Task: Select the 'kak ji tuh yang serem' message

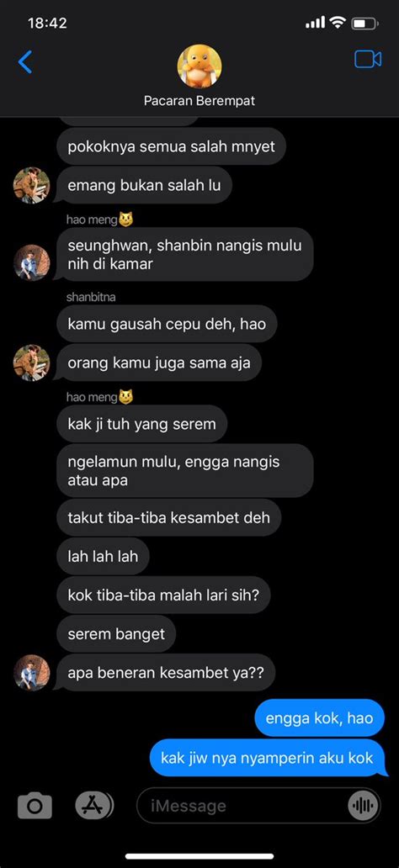Action: [142, 424]
